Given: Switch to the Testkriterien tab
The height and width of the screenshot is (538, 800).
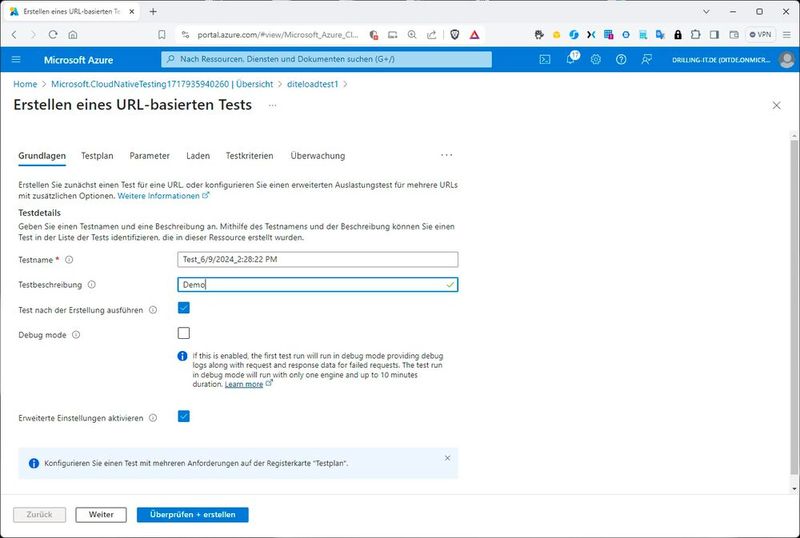Looking at the screenshot, I should click(x=249, y=156).
